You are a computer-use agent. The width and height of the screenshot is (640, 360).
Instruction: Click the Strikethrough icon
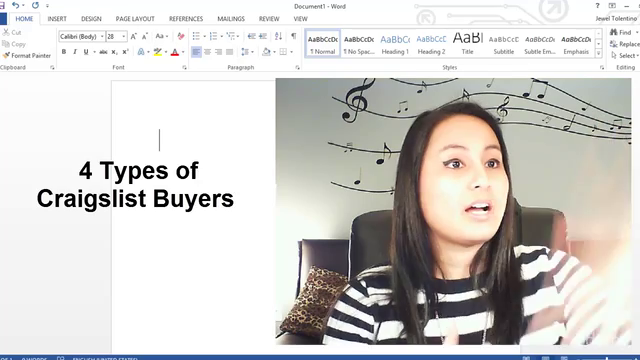(103, 52)
